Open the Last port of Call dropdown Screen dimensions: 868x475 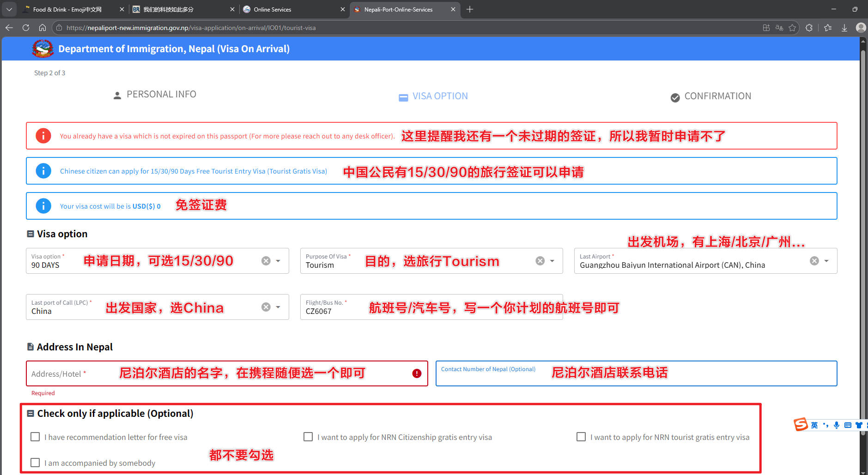pos(278,307)
